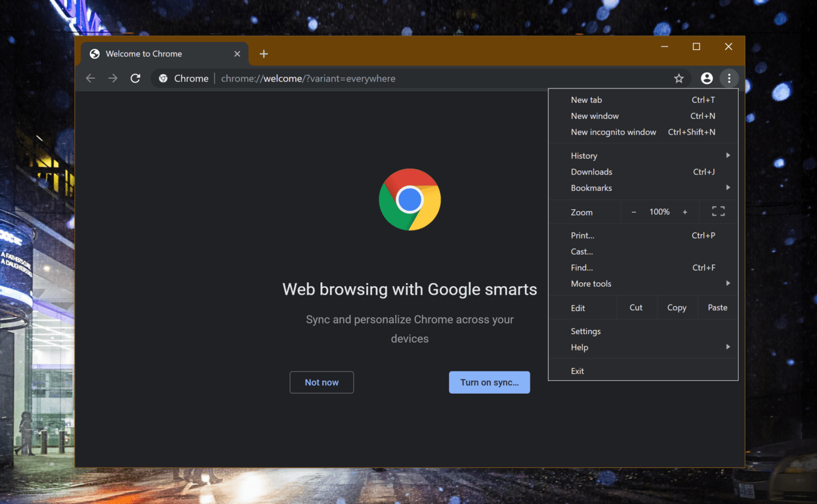The image size is (817, 504).
Task: Decrease zoom with the minus button
Action: coord(634,212)
